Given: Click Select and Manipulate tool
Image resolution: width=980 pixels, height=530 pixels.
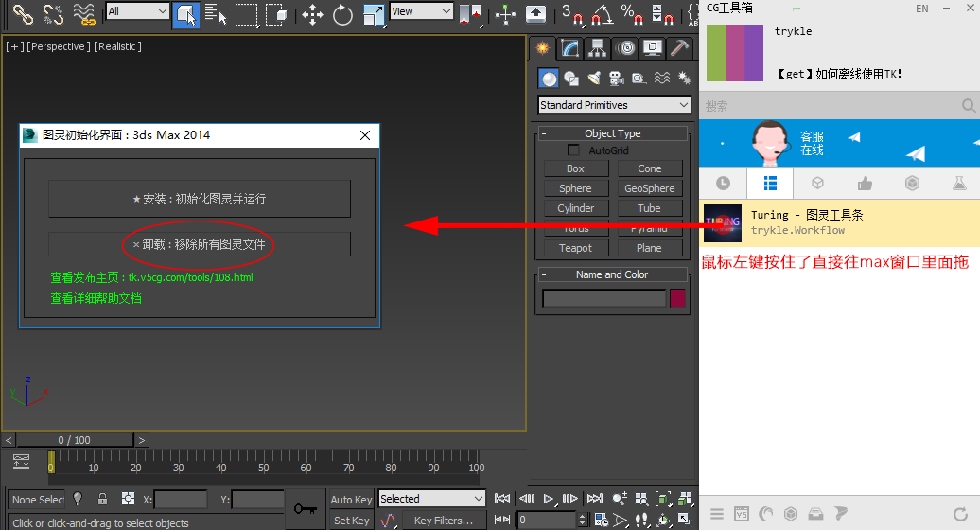Looking at the screenshot, I should click(505, 14).
